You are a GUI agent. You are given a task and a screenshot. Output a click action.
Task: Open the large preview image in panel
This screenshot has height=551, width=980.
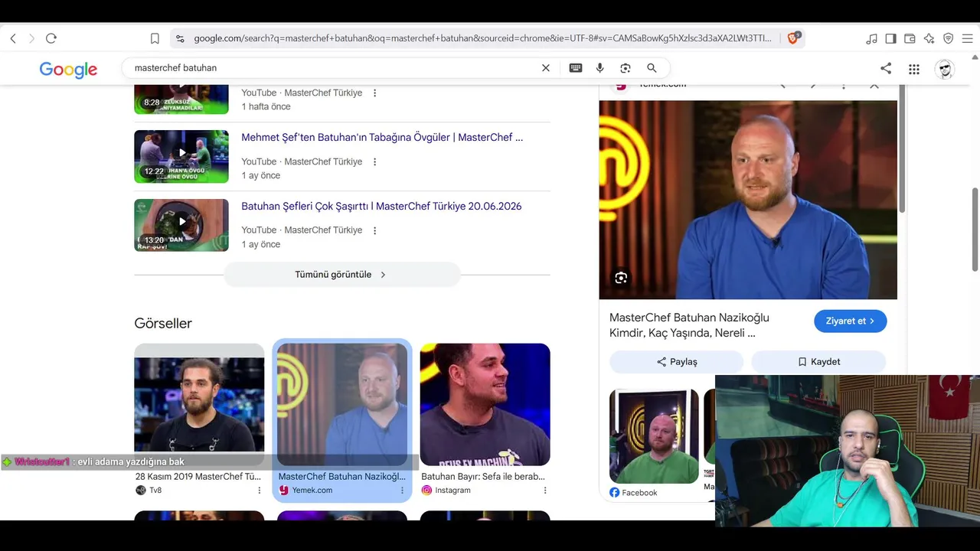click(748, 200)
